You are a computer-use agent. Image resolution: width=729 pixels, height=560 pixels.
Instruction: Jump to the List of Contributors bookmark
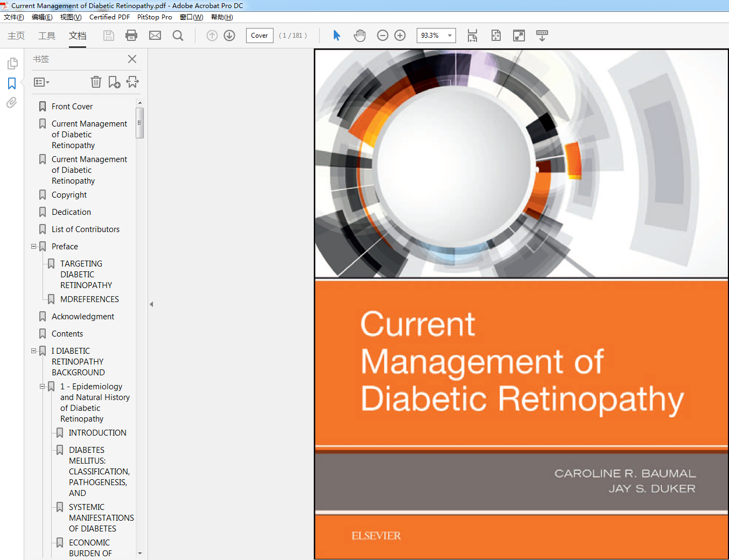(86, 229)
